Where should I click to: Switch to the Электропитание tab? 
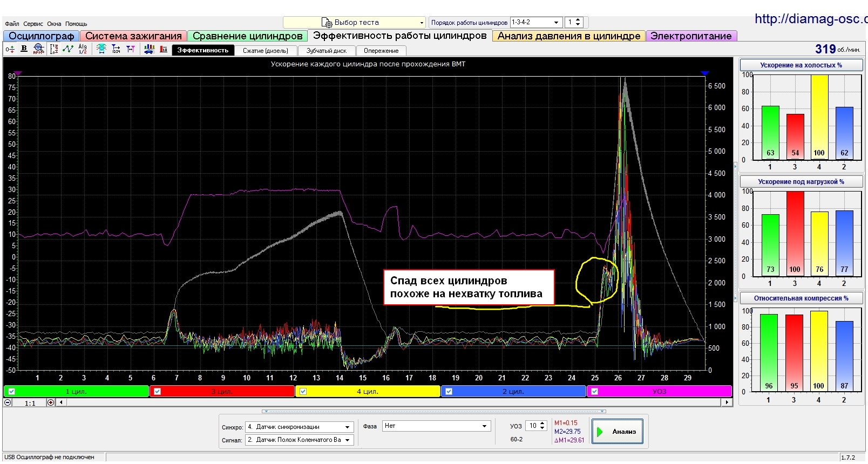point(691,36)
